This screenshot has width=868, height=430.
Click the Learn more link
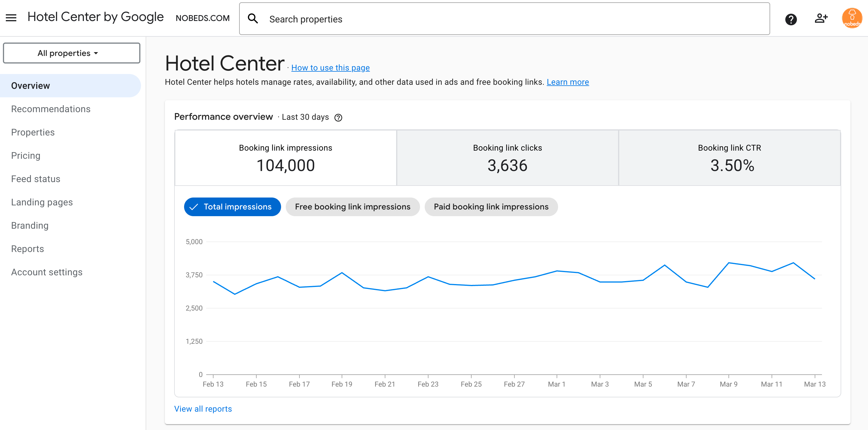[x=568, y=82]
